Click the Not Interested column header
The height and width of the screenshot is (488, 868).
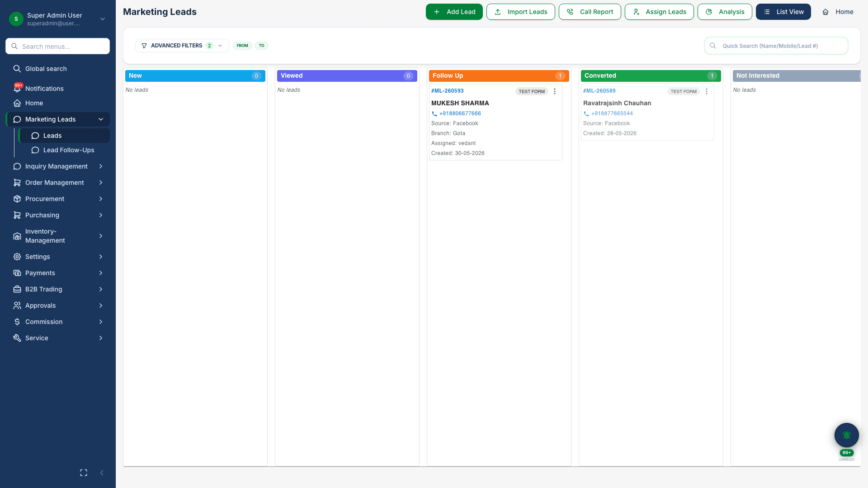pyautogui.click(x=797, y=76)
